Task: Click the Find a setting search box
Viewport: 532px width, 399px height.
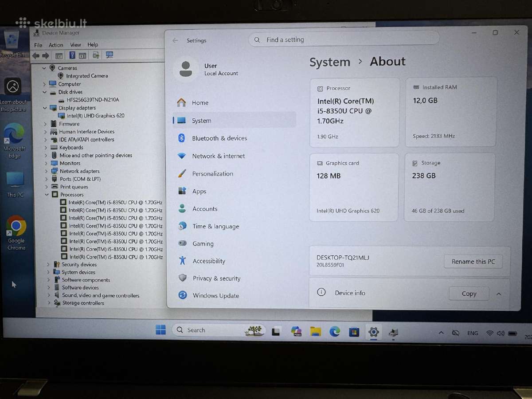Action: click(344, 39)
